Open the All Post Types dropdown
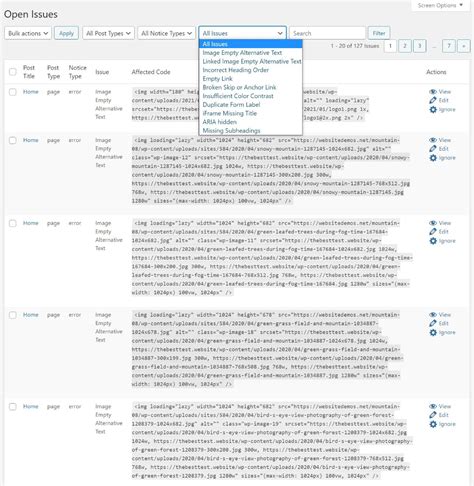Viewport: 474px width, 486px height. pos(108,33)
